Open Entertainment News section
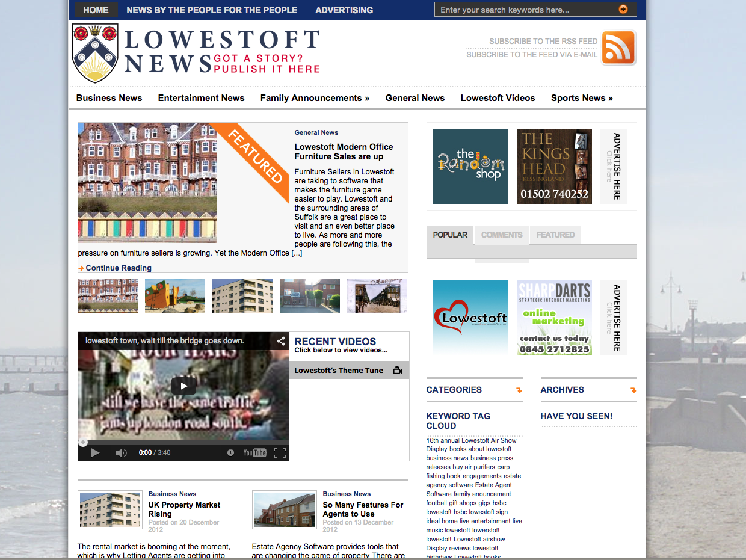 202,98
